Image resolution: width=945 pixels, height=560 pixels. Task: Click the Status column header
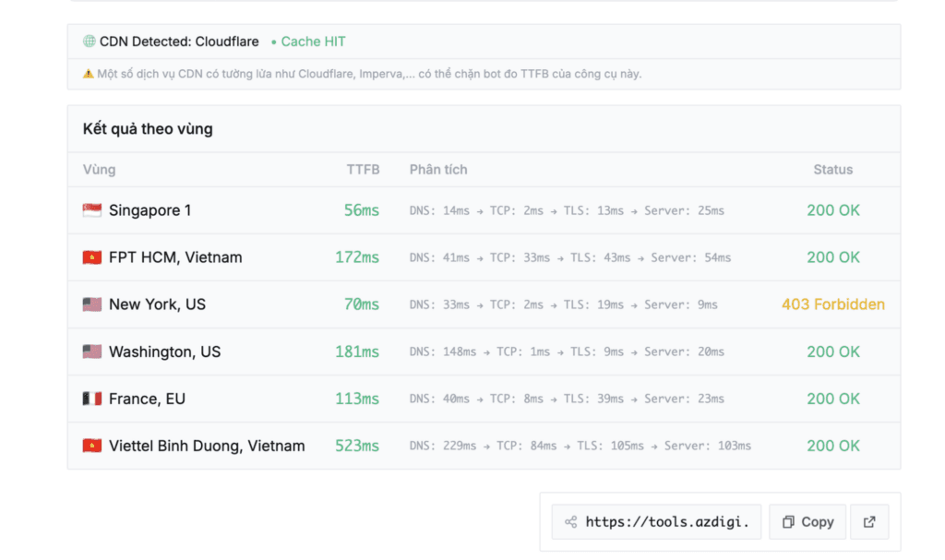pos(832,170)
